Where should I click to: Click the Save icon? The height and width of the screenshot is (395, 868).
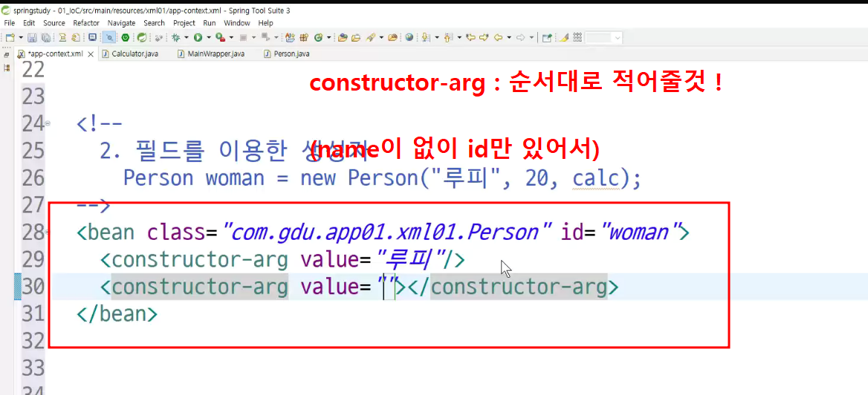coord(32,38)
